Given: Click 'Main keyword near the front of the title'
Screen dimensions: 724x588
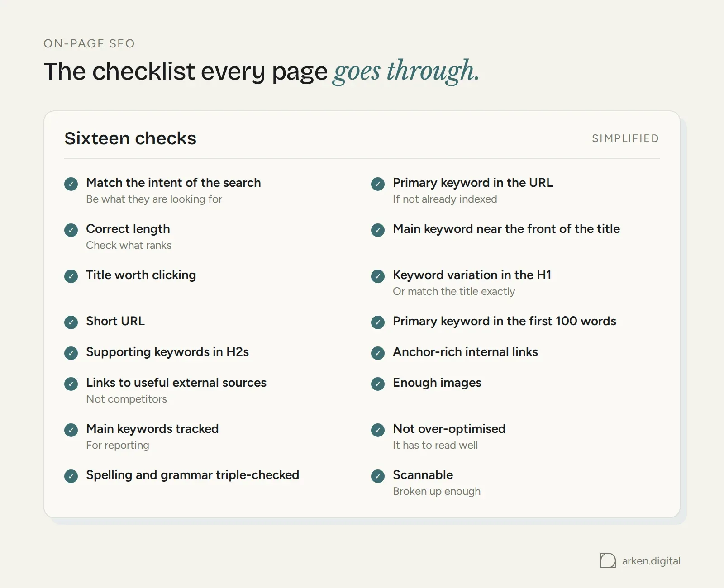Looking at the screenshot, I should click(x=506, y=229).
